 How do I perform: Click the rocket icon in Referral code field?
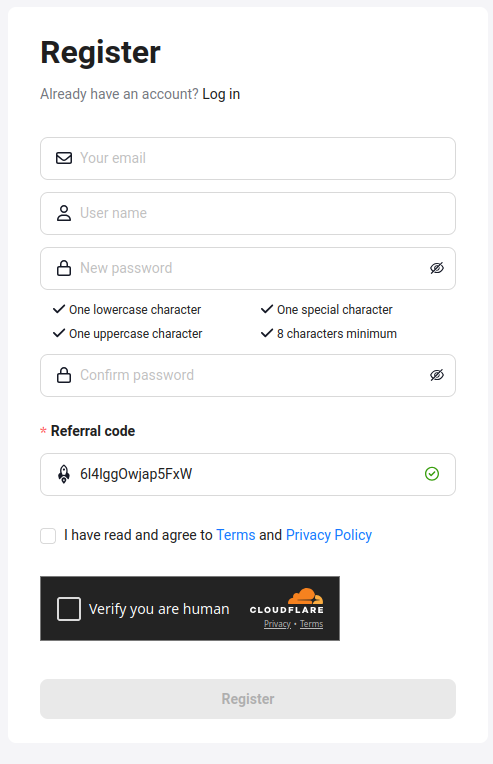click(64, 474)
